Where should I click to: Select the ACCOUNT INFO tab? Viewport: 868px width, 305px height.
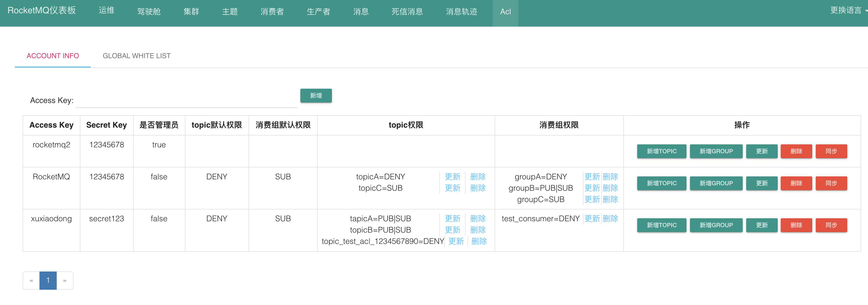[x=53, y=56]
